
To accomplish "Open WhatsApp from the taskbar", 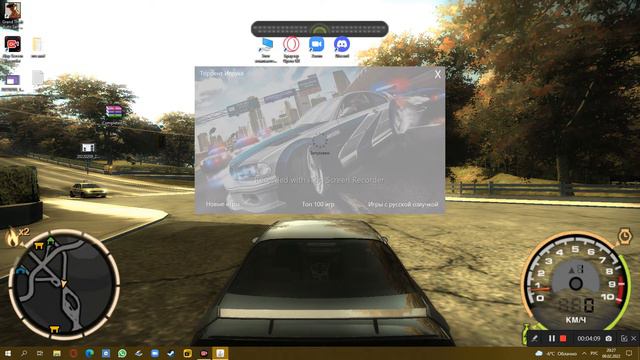I will point(122,353).
